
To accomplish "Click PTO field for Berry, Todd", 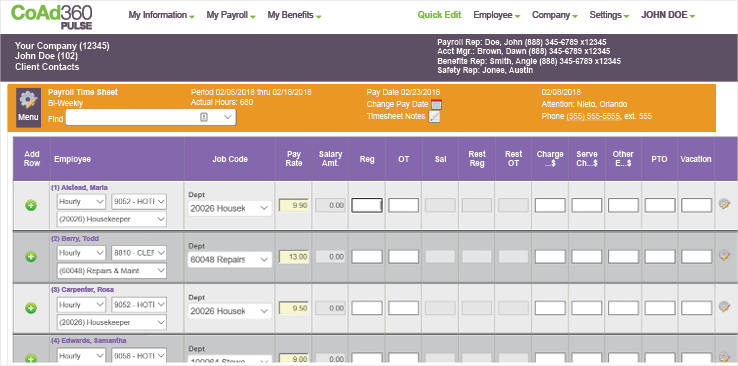I will point(660,257).
